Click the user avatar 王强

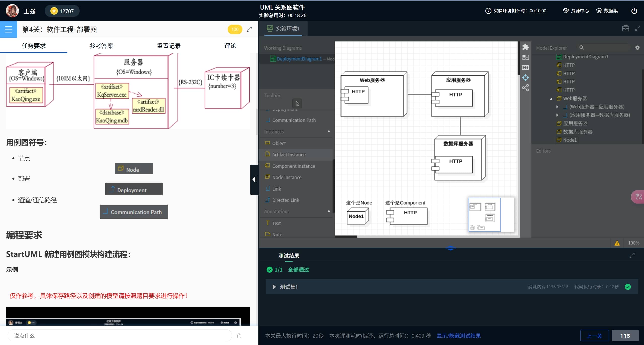coord(12,11)
